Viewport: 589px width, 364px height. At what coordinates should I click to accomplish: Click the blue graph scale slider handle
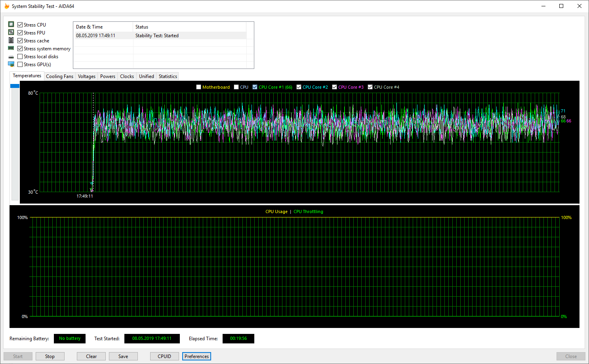15,86
